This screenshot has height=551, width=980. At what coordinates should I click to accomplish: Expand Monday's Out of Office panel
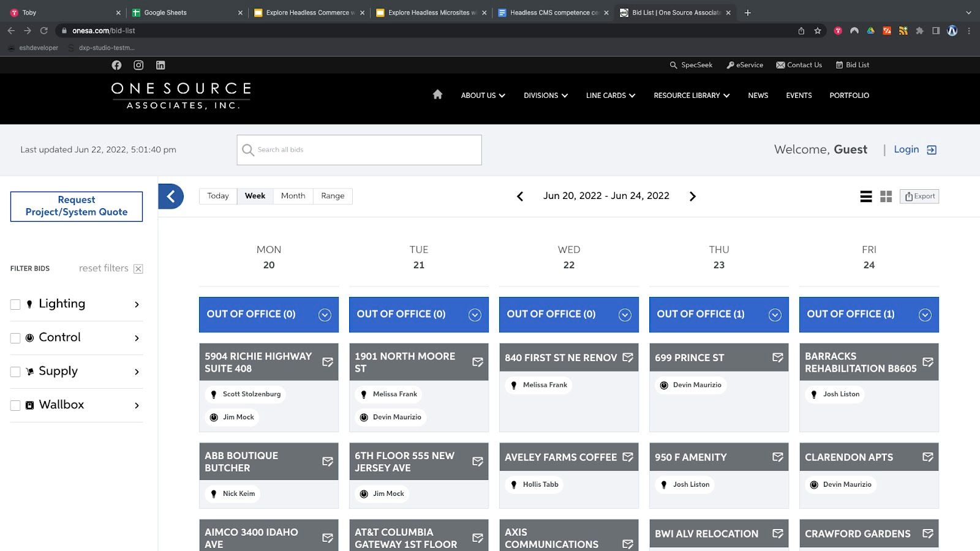point(325,315)
